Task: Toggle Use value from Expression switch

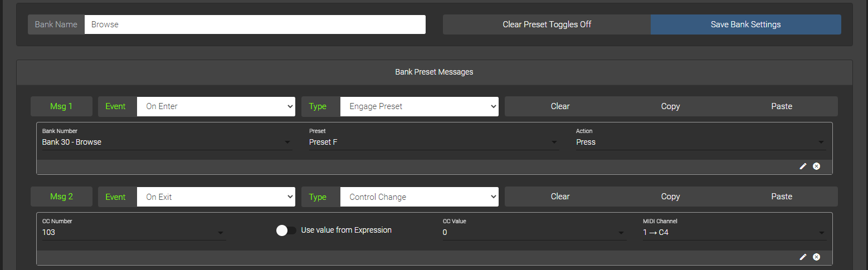Action: tap(286, 230)
